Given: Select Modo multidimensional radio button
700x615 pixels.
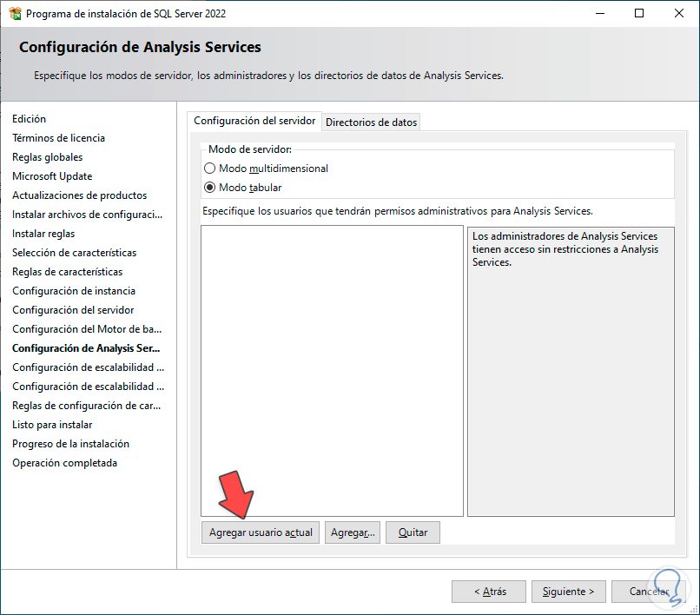Looking at the screenshot, I should 209,169.
